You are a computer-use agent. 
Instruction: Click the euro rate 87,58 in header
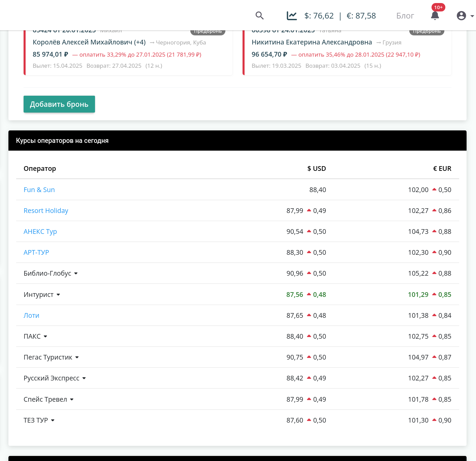(361, 16)
